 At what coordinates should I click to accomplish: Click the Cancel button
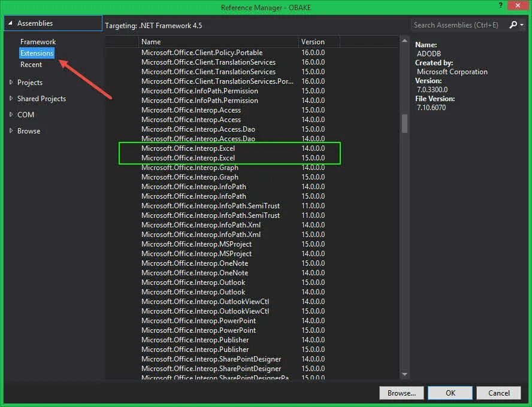coord(498,393)
